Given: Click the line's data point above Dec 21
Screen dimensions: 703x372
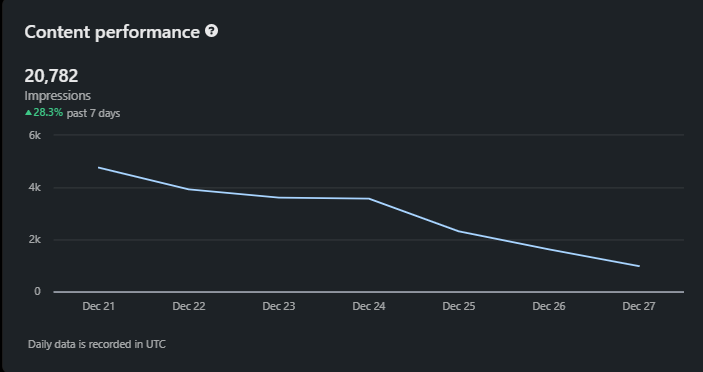Looking at the screenshot, I should (x=99, y=168).
